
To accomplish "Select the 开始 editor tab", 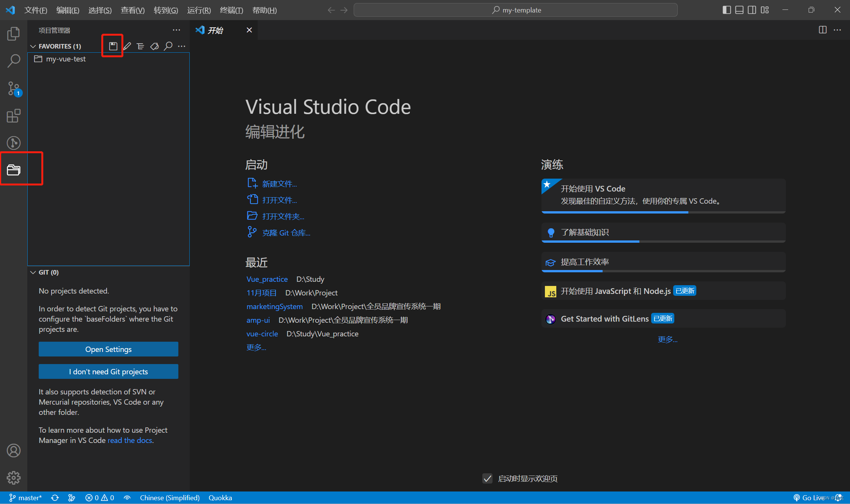I will 215,30.
